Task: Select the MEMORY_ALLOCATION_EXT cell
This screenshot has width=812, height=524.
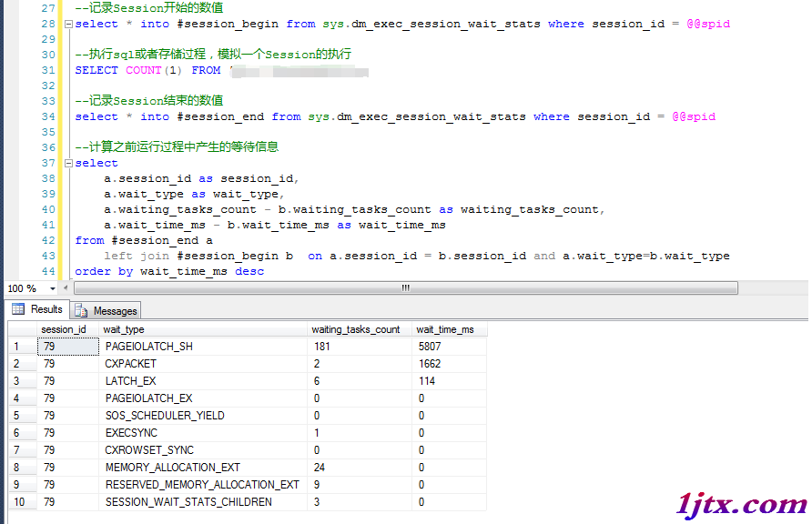Action: [203, 468]
